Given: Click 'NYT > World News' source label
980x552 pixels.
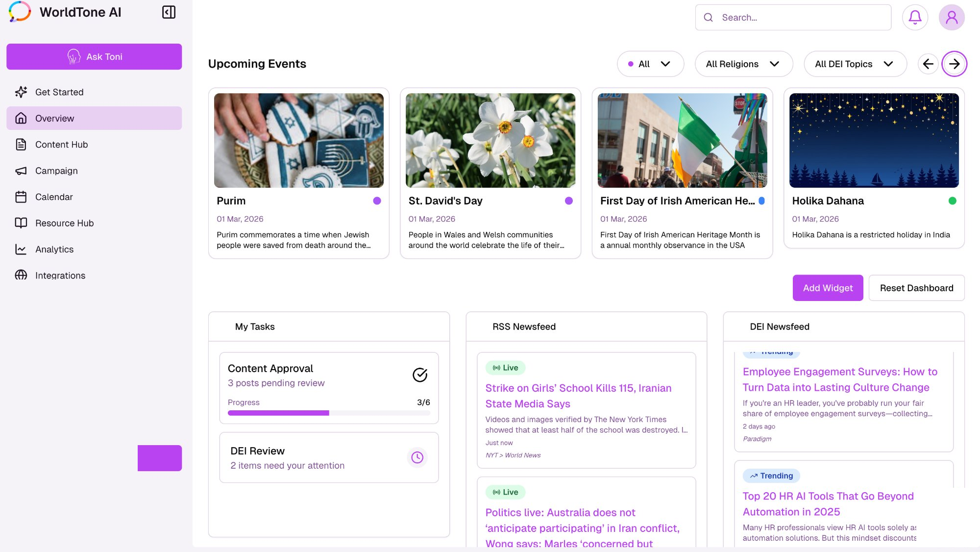Looking at the screenshot, I should tap(513, 455).
